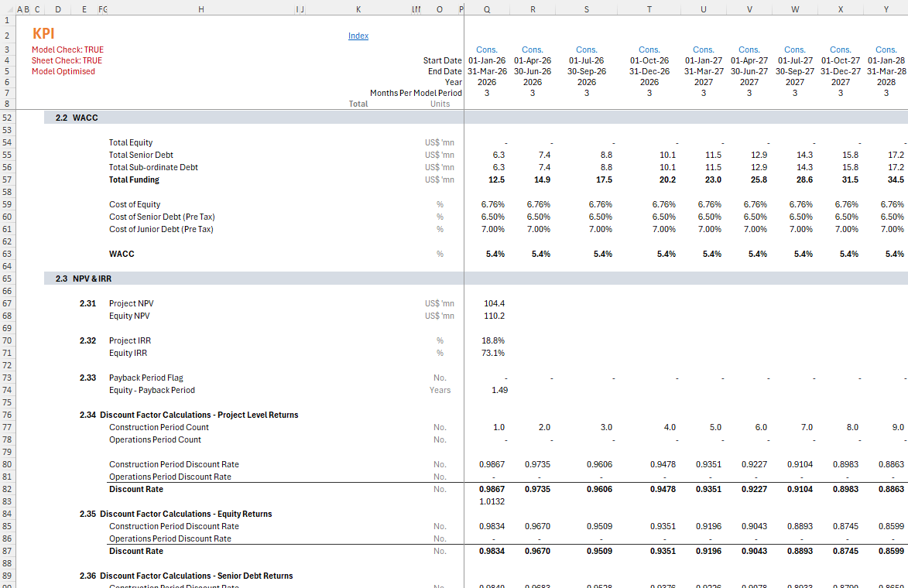908x588 pixels.
Task: Select column Y header
Action: tap(886, 9)
